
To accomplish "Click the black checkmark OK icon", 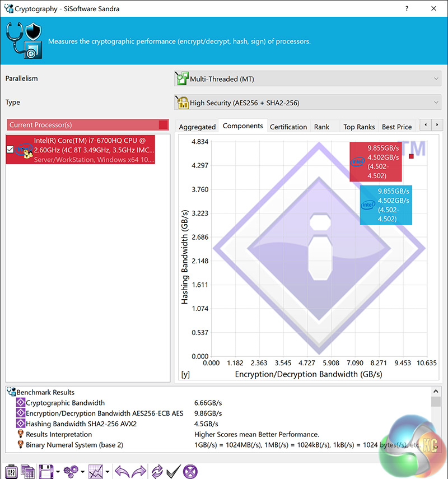I will 174,471.
